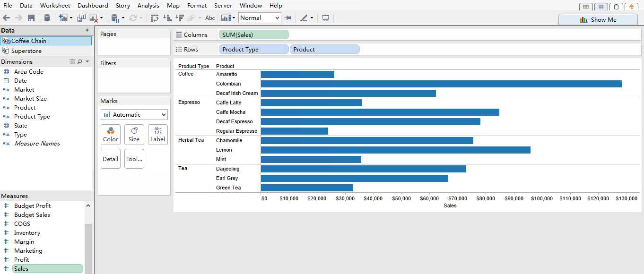This screenshot has height=274, width=644.
Task: Open the Automatic mark type dropdown
Action: coord(134,114)
